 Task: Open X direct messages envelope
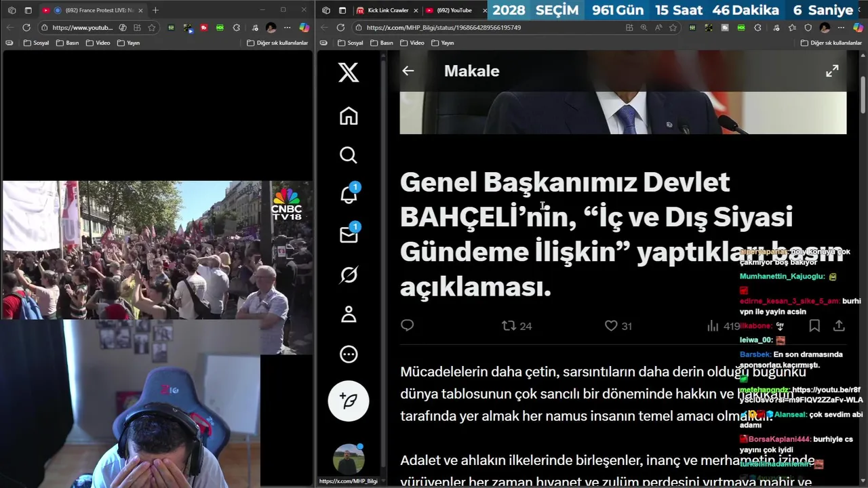(x=349, y=235)
